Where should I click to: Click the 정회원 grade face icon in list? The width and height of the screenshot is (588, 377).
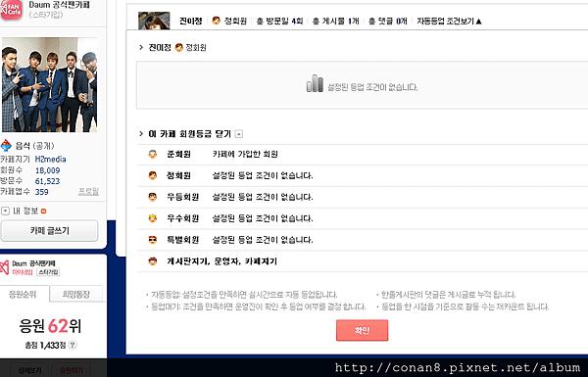click(153, 175)
